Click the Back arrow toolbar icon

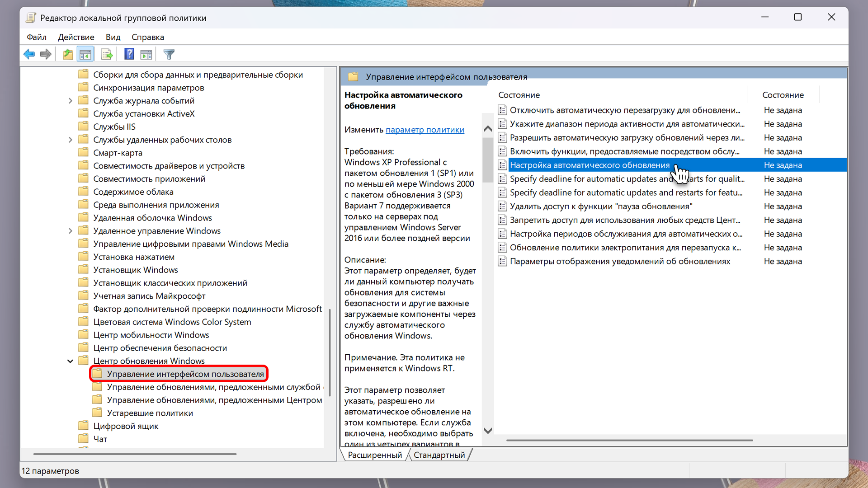coord(29,54)
